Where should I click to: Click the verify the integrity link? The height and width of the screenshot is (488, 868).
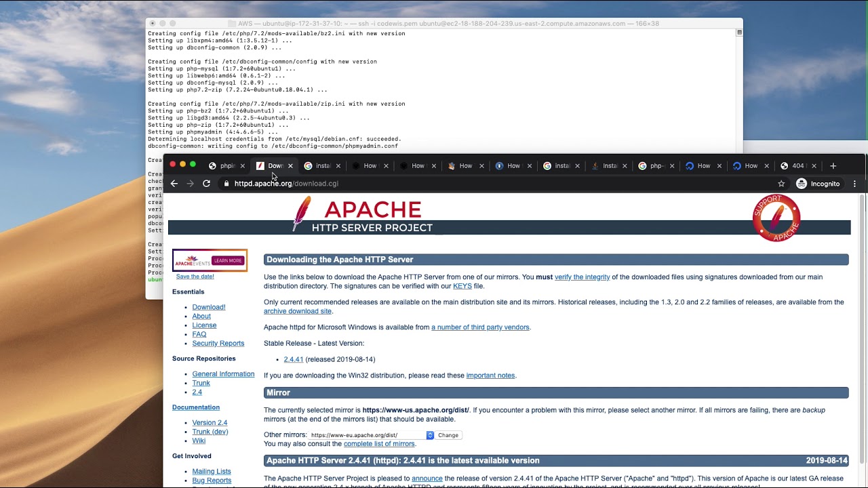pyautogui.click(x=582, y=277)
